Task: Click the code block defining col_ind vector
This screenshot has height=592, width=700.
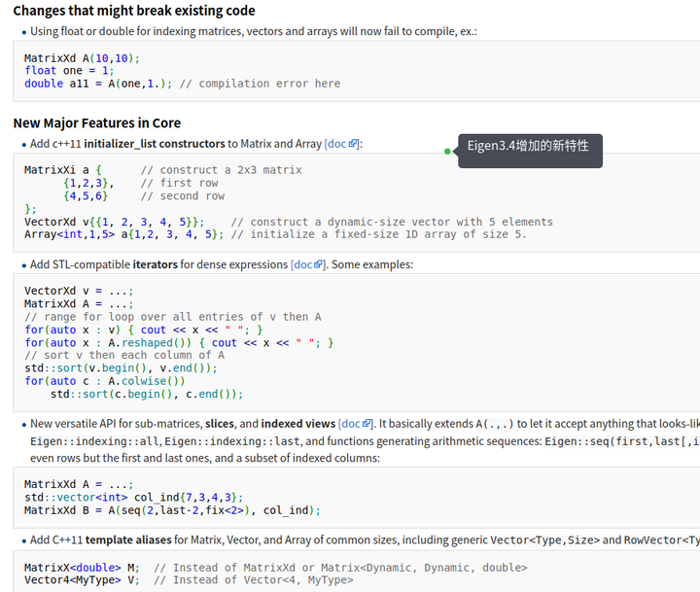Action: pyautogui.click(x=350, y=497)
